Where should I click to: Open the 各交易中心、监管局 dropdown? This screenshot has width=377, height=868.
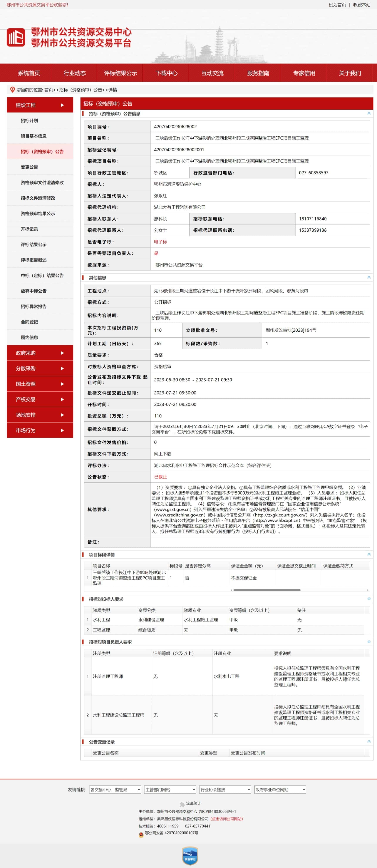pyautogui.click(x=115, y=789)
